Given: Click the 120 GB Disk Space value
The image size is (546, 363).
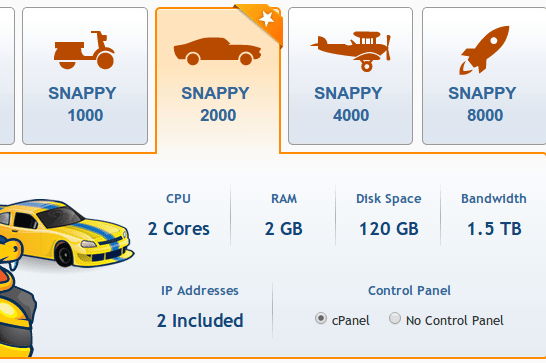Looking at the screenshot, I should click(389, 229).
